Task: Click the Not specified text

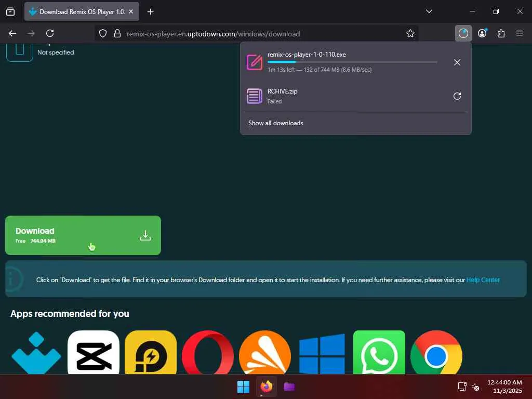Action: point(56,52)
